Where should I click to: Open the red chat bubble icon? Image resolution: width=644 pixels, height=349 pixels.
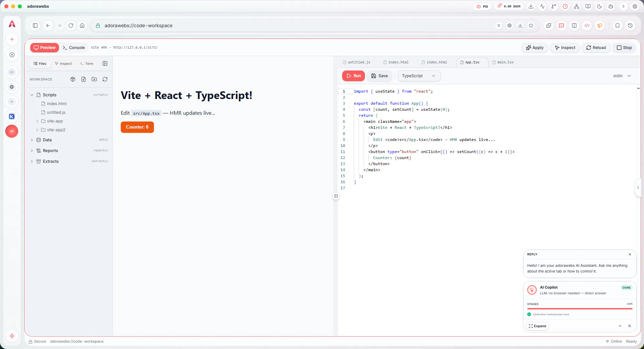coord(561,26)
